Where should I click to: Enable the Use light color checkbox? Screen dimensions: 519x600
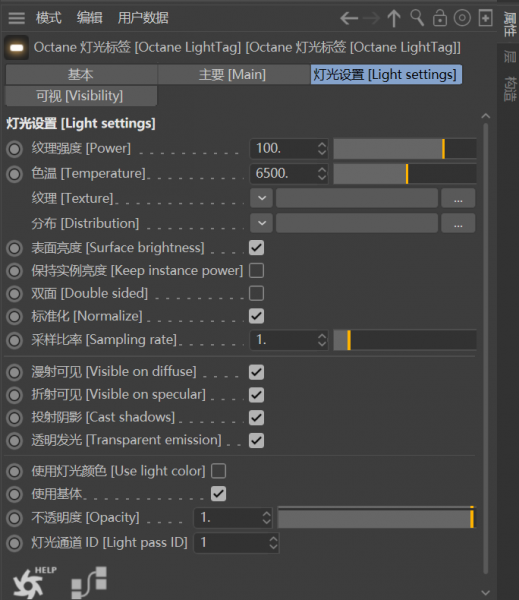coord(219,471)
